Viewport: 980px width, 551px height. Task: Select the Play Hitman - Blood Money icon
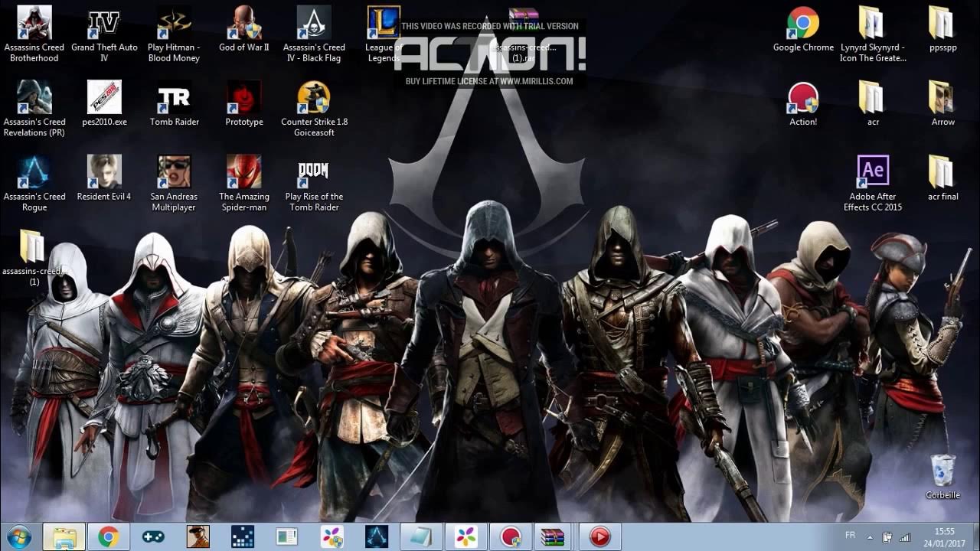tap(174, 34)
